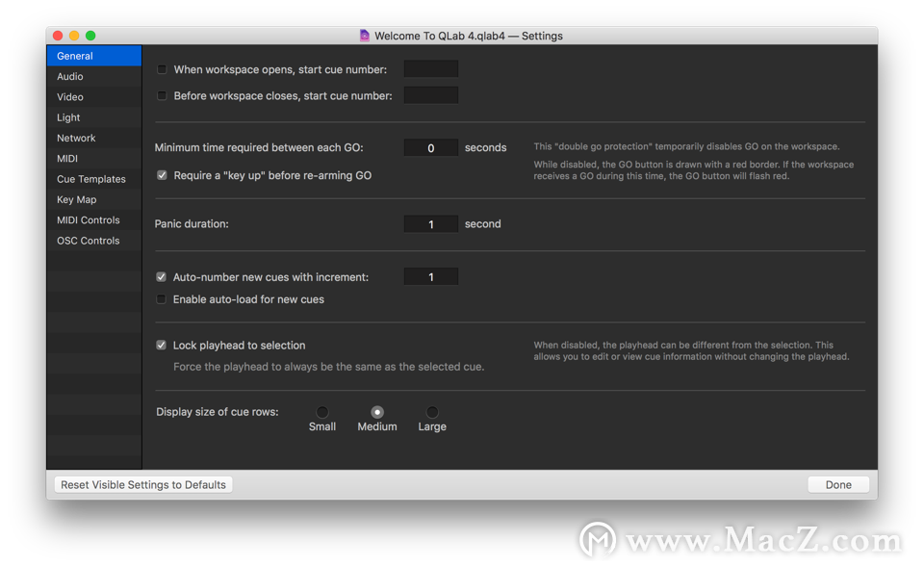924x566 pixels.
Task: Enable start cue before workspace closes
Action: (162, 95)
